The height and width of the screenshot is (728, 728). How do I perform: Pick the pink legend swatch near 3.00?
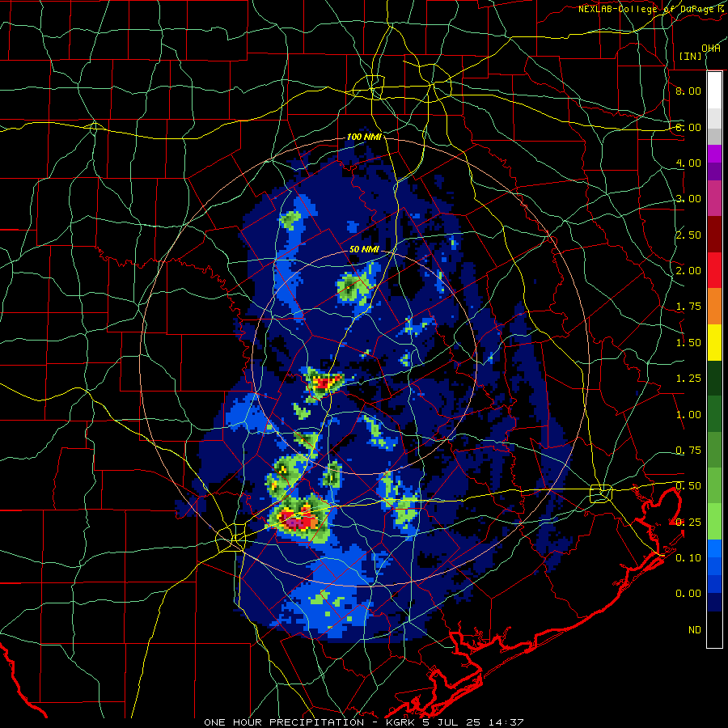click(714, 198)
